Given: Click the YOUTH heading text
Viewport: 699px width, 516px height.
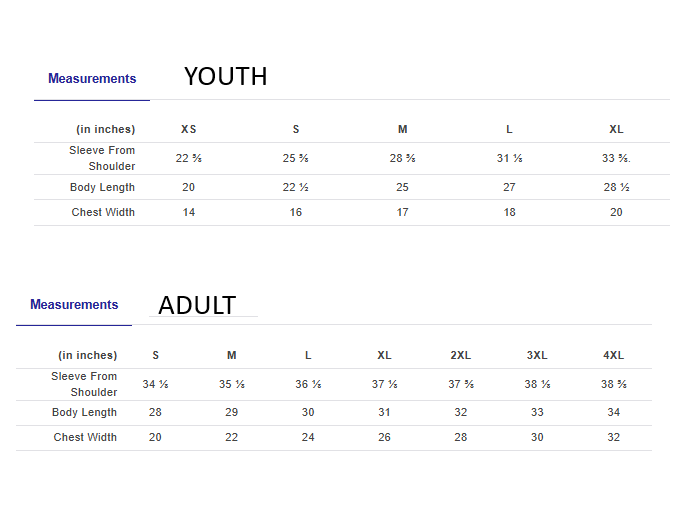Looking at the screenshot, I should tap(225, 77).
